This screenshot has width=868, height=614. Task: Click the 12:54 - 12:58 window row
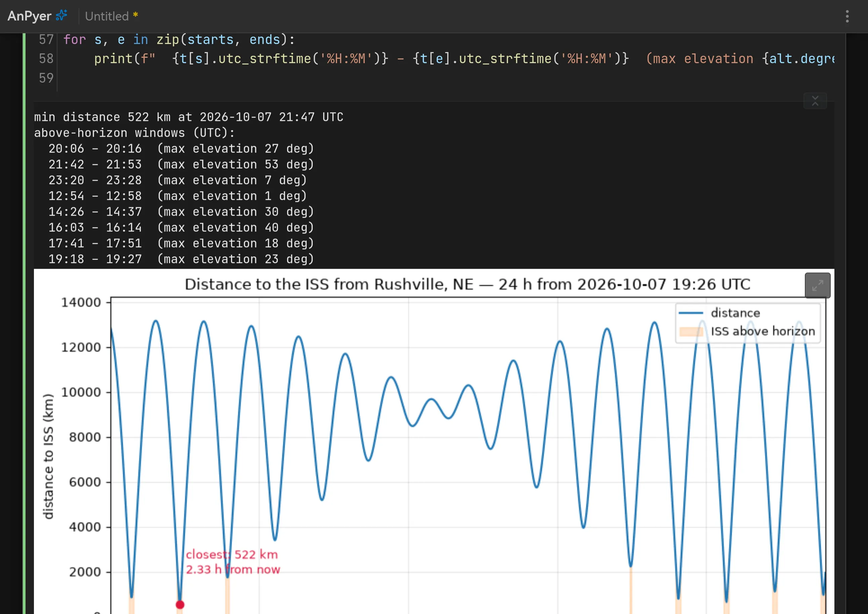tap(177, 196)
